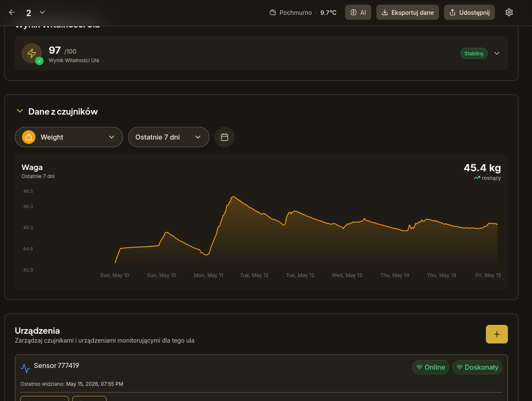Click the orange weight icon
Viewport: 532px width, 401px height.
click(x=29, y=137)
